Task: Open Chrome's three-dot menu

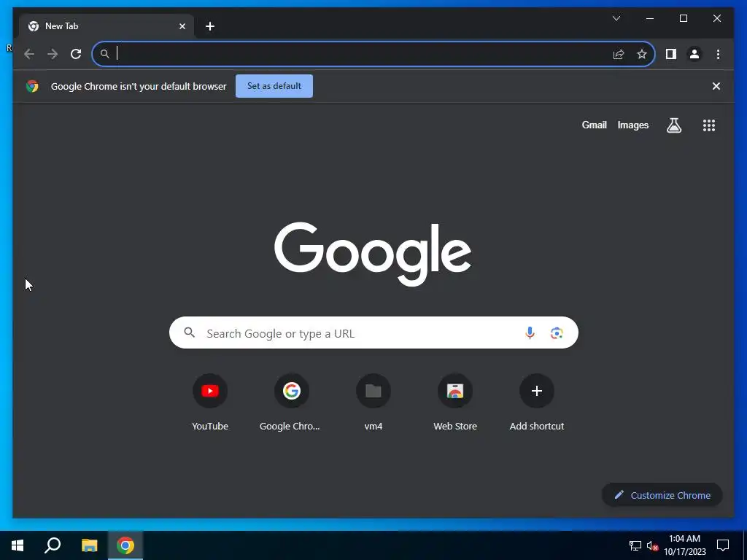Action: 718,54
